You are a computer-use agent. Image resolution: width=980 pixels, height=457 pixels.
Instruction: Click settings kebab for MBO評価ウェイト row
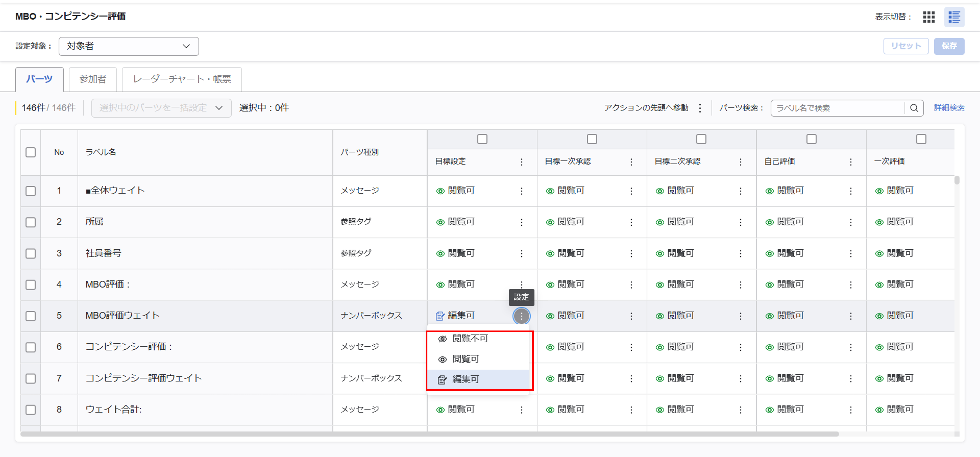point(521,316)
